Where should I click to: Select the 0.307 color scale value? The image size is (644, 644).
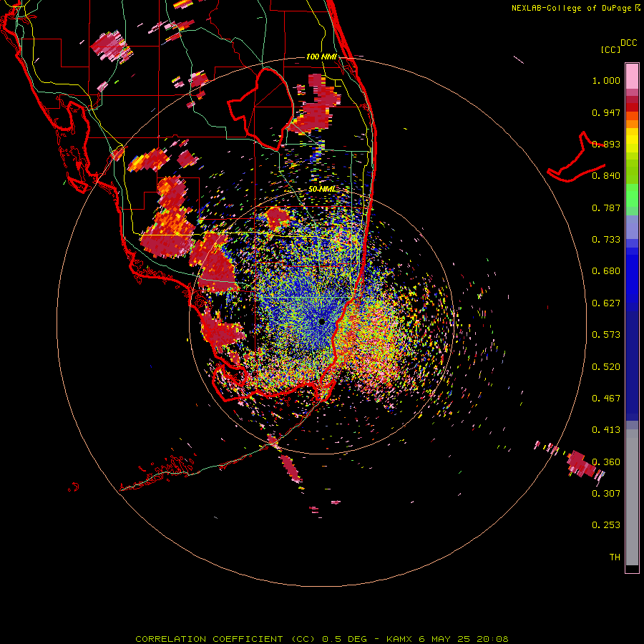click(606, 493)
